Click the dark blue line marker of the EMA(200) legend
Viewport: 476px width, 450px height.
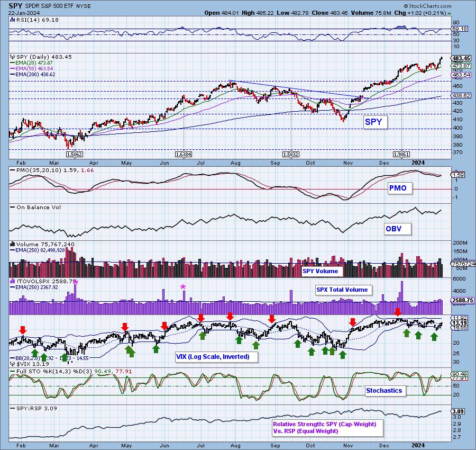(13, 75)
